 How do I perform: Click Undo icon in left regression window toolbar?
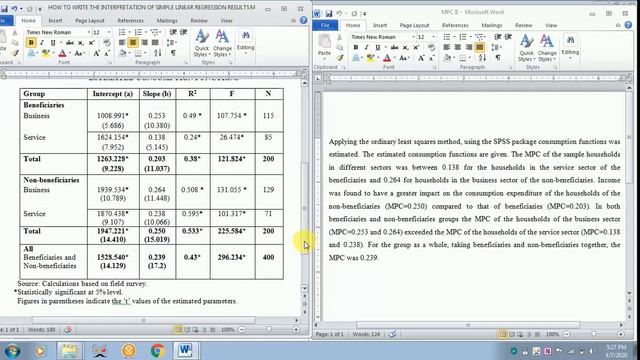[x=14, y=9]
